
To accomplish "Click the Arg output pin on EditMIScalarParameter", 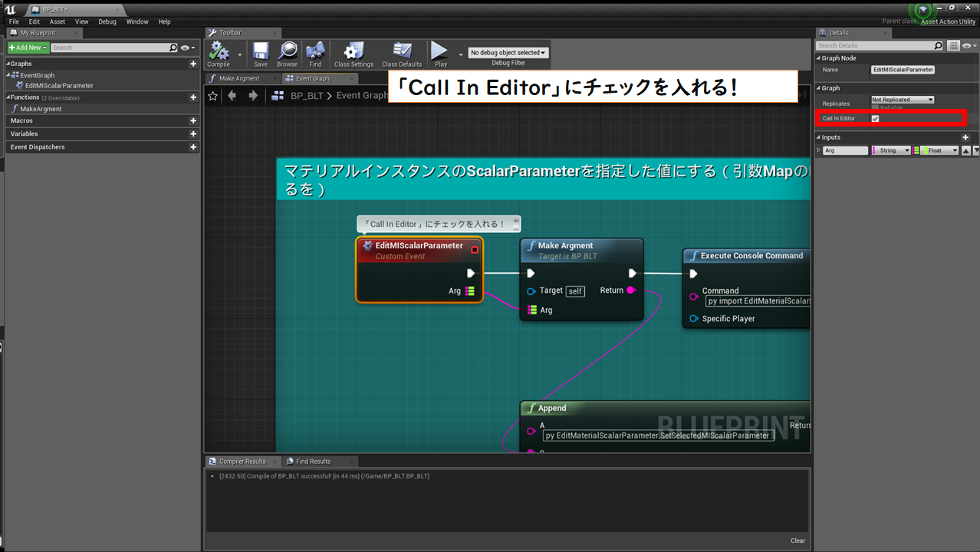I will tap(470, 291).
